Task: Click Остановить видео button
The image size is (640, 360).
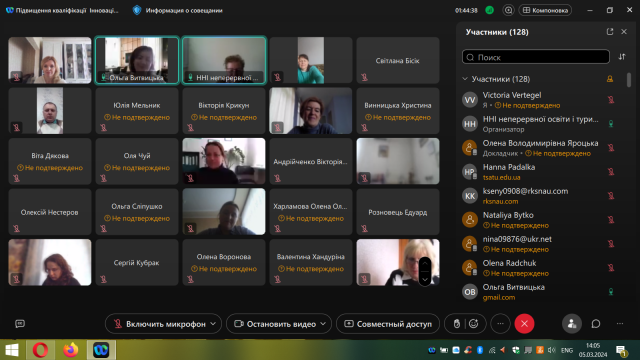Action: point(276,324)
